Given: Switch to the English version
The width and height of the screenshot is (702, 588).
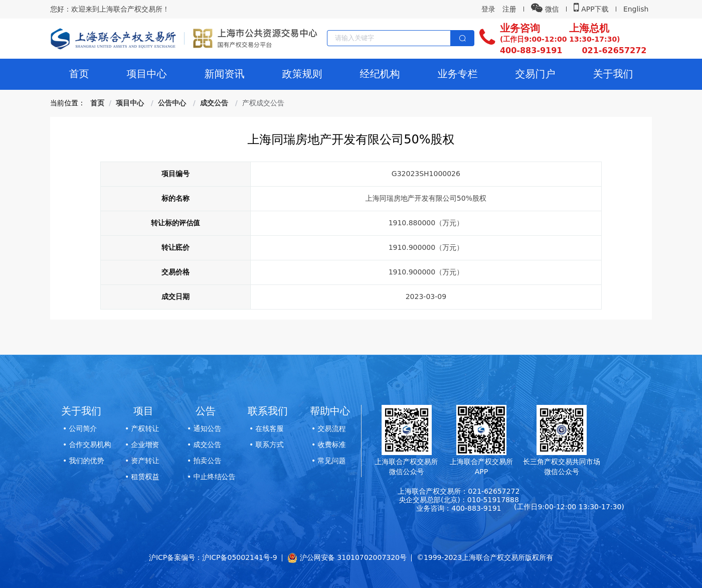Looking at the screenshot, I should 635,9.
